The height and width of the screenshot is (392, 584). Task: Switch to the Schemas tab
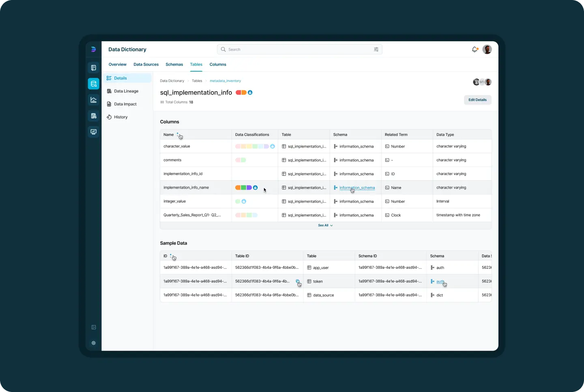pyautogui.click(x=174, y=64)
